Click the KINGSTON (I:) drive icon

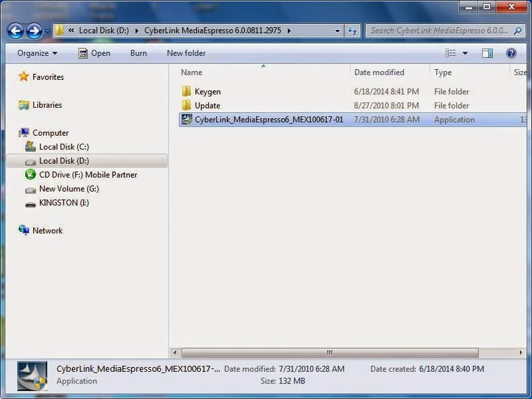point(30,204)
